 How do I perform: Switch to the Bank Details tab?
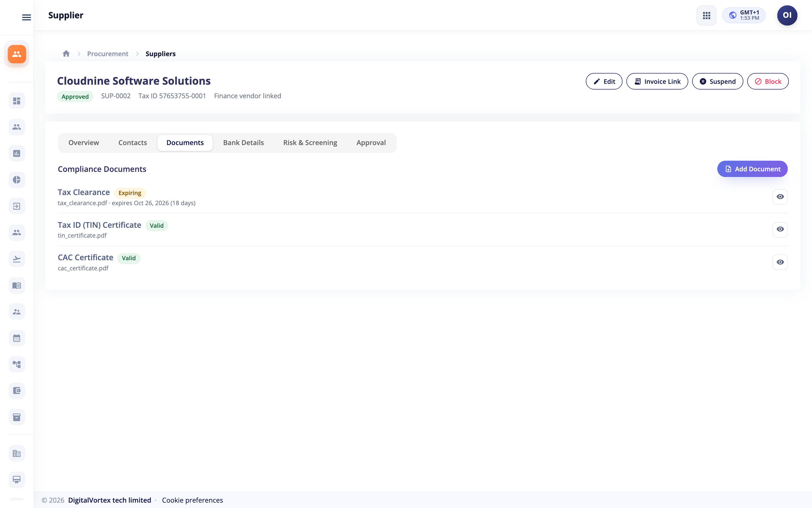click(x=243, y=143)
